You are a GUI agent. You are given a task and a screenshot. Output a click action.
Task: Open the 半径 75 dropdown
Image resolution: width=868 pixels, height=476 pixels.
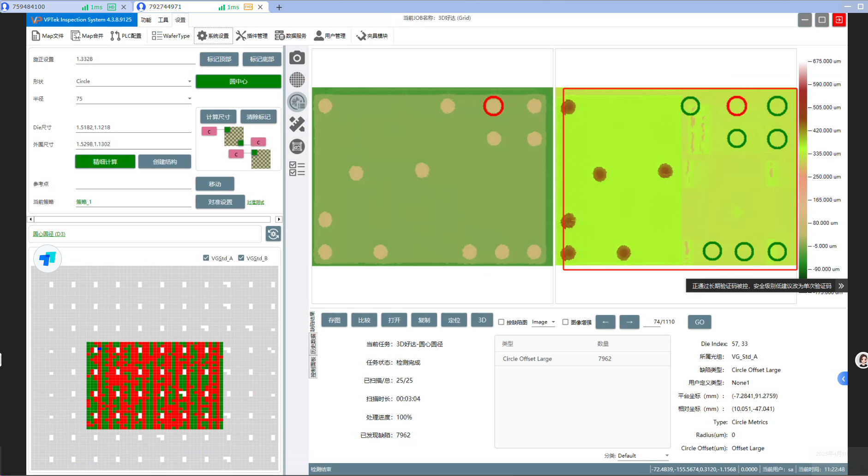point(189,99)
